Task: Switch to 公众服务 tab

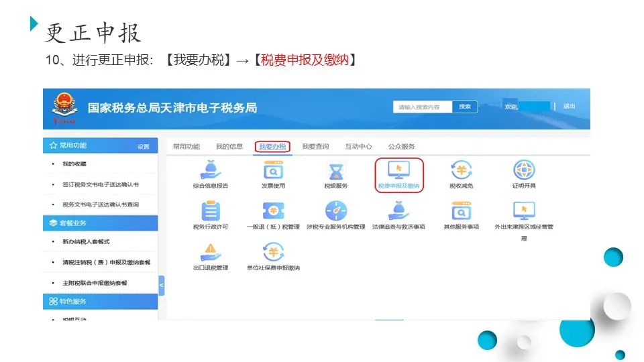Action: (401, 147)
